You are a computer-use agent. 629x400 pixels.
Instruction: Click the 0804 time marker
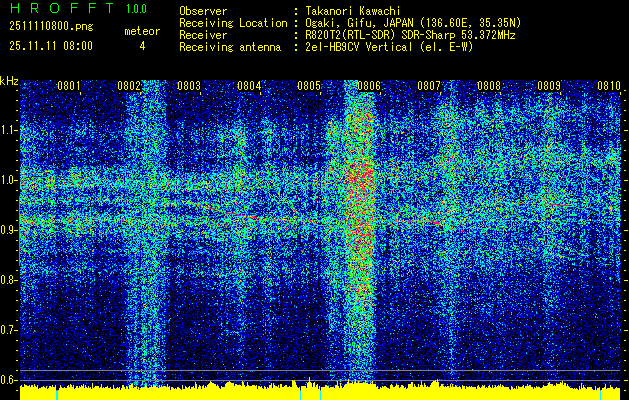click(x=249, y=85)
